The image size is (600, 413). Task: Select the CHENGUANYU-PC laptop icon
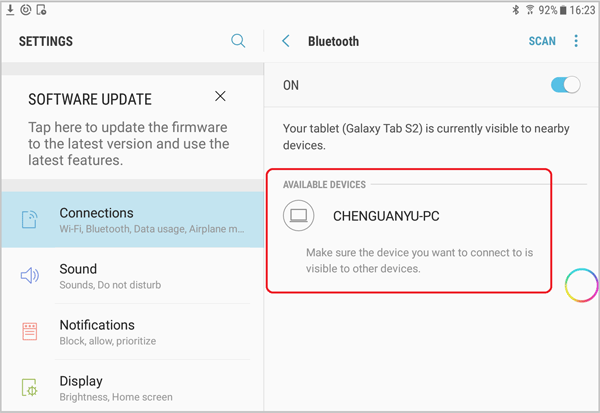pyautogui.click(x=298, y=216)
